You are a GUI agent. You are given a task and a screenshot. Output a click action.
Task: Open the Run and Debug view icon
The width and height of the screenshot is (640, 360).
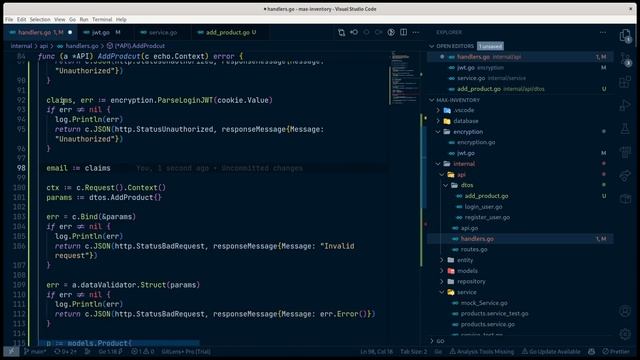click(x=625, y=106)
